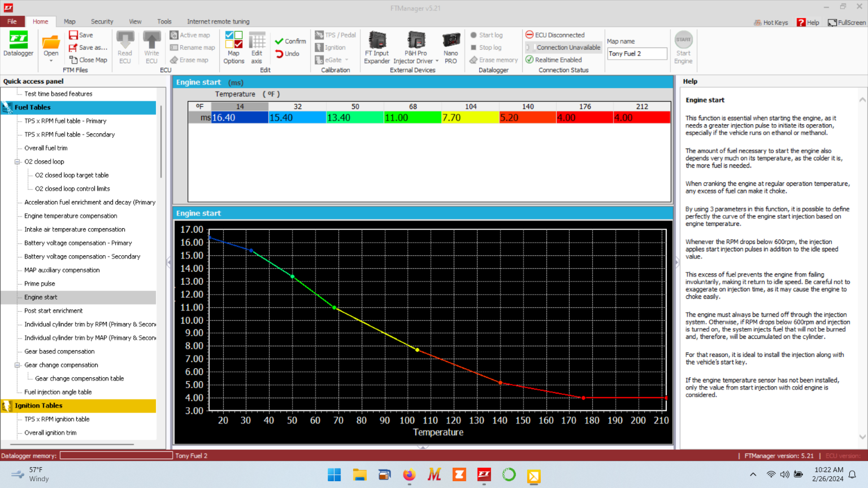Click Edit axis tool
868x488 pixels.
coord(257,48)
